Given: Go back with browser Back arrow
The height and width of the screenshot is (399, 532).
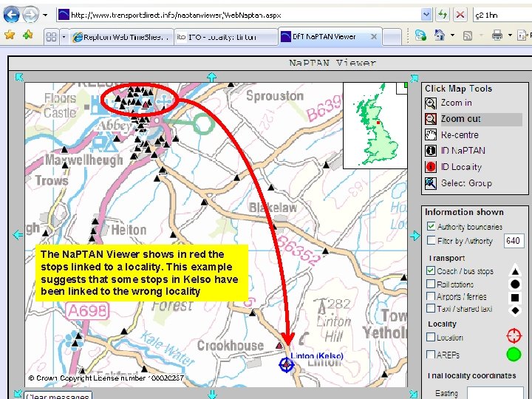Looking at the screenshot, I should (11, 15).
